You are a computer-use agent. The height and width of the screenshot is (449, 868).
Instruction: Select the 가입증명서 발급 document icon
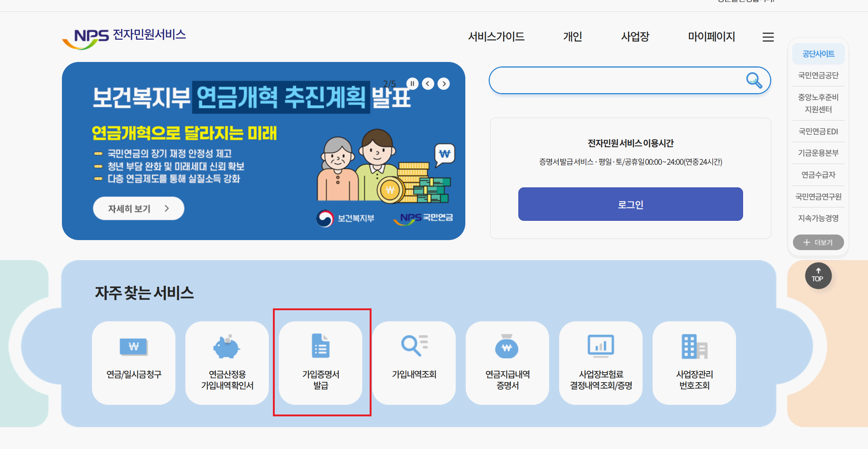321,346
